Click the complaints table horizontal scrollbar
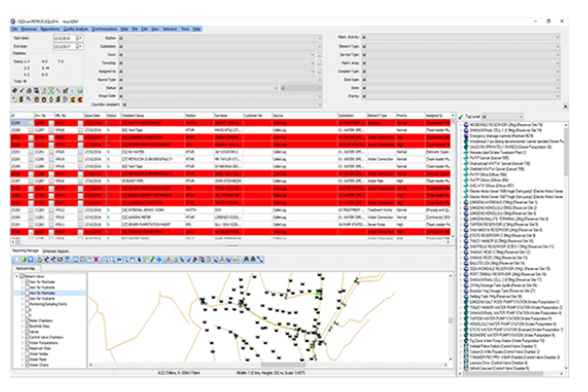Screen dimensions: 588x392 pyautogui.click(x=232, y=242)
